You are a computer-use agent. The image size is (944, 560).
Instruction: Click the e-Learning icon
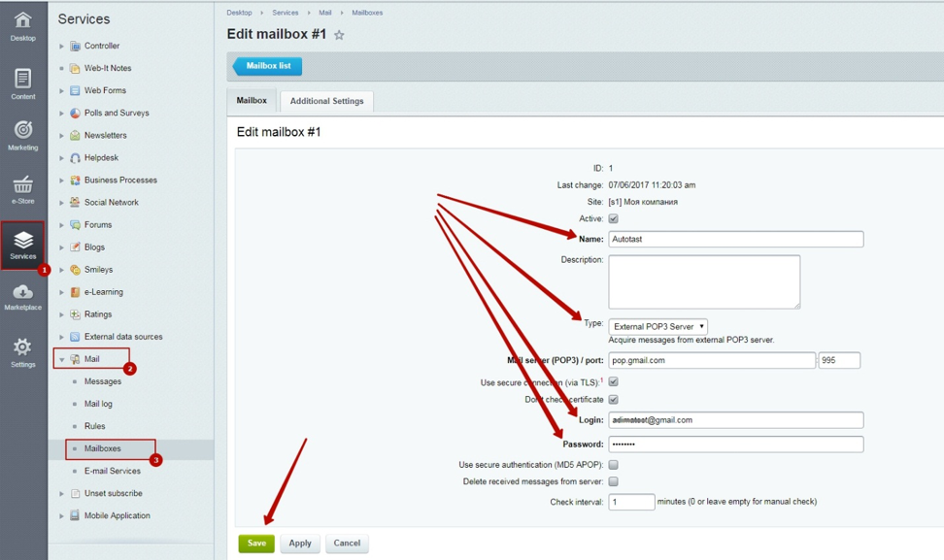click(75, 292)
